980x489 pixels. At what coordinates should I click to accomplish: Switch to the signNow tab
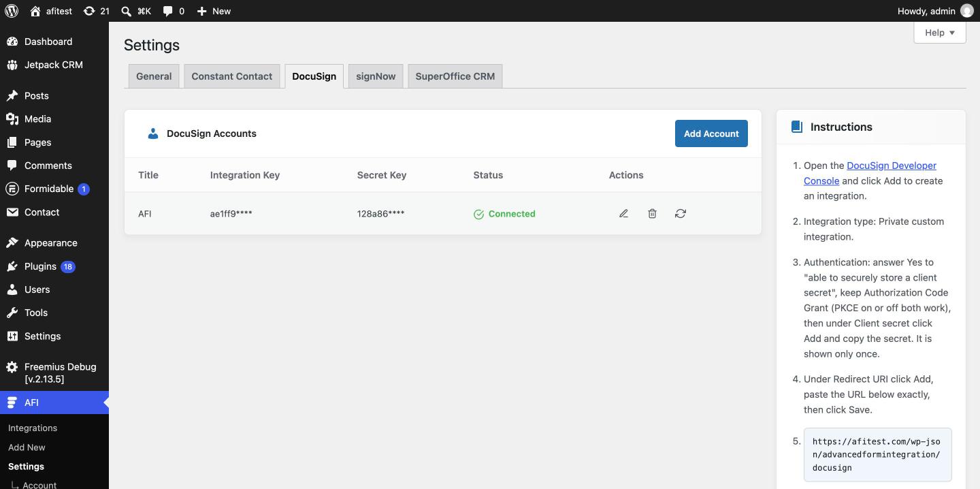[376, 76]
